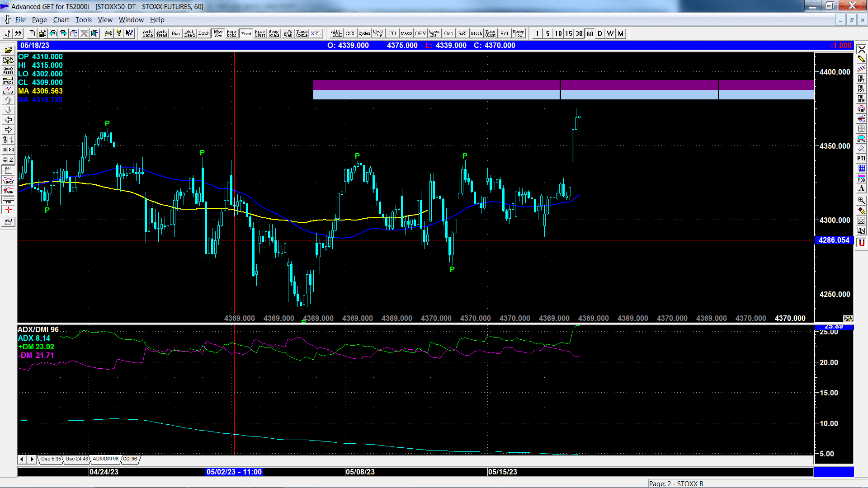Click the red crosshair tool in left sidebar
Image resolution: width=868 pixels, height=488 pixels.
[8, 210]
